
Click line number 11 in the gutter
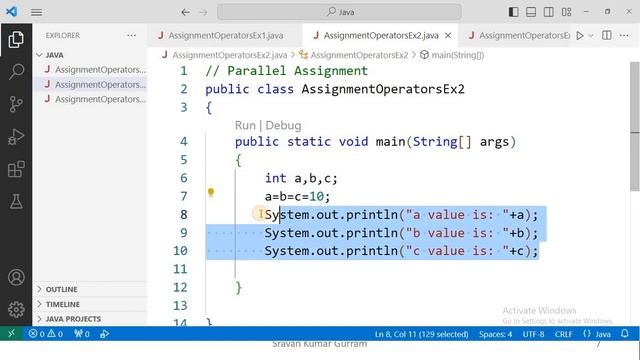coord(180,269)
